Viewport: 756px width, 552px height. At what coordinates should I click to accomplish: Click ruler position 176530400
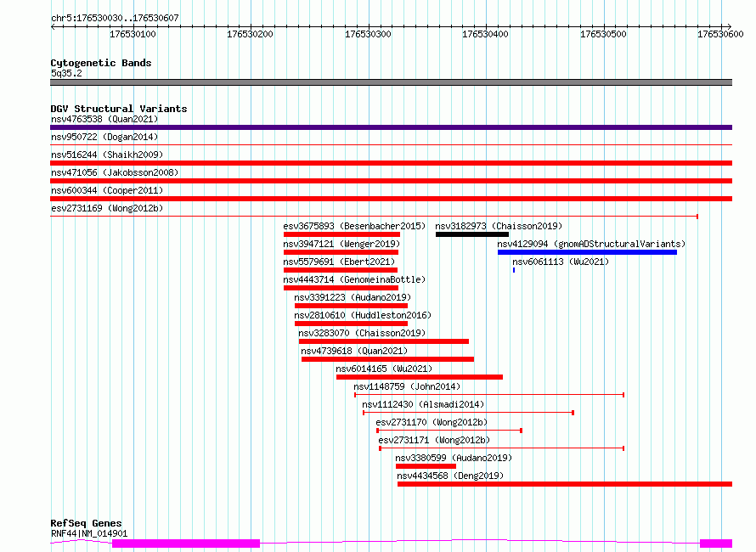pos(486,34)
